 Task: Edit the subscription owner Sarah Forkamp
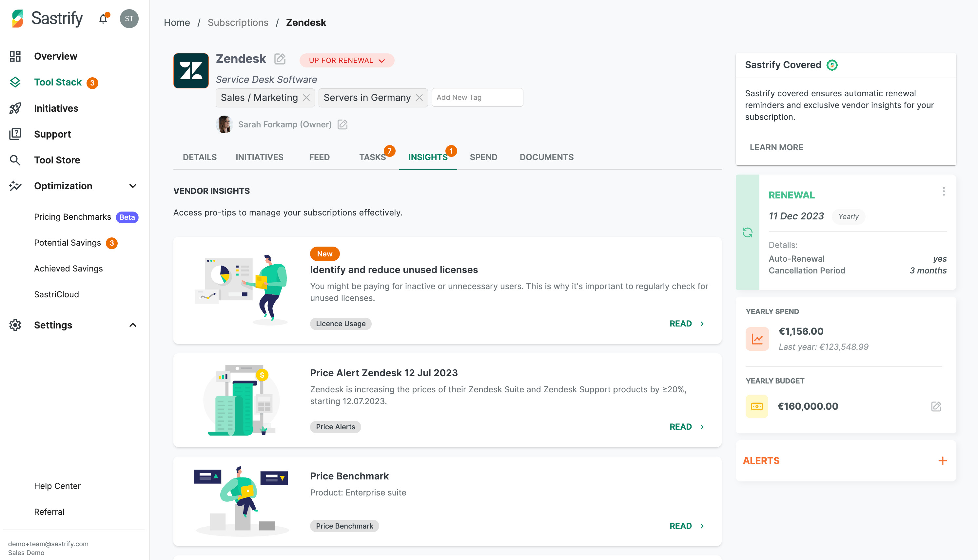342,124
